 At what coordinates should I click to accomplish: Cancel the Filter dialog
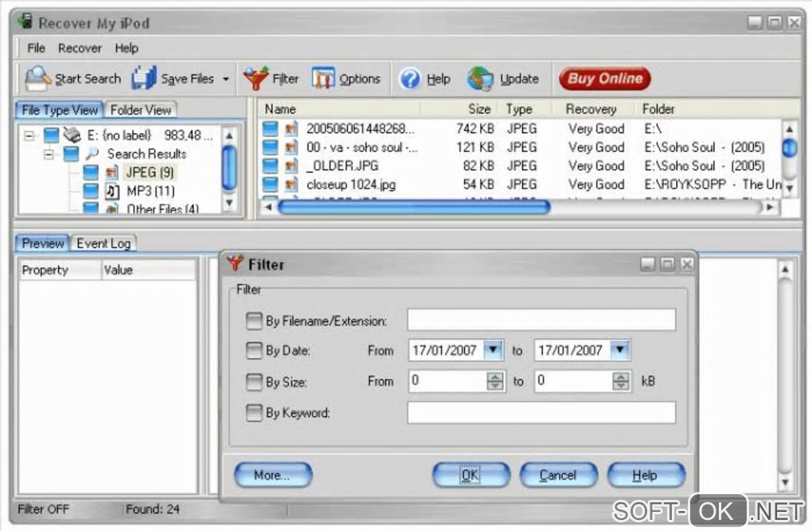point(558,475)
